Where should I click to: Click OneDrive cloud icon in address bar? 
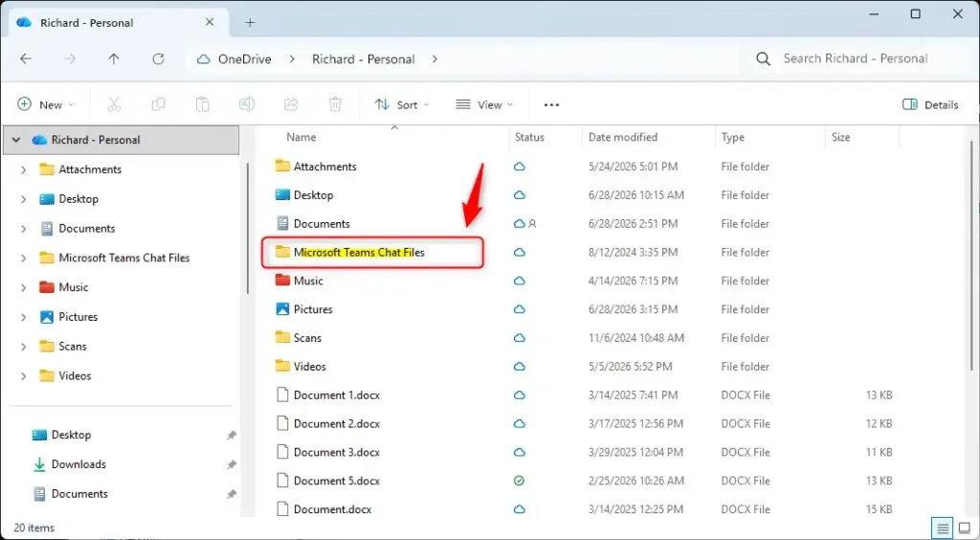203,59
